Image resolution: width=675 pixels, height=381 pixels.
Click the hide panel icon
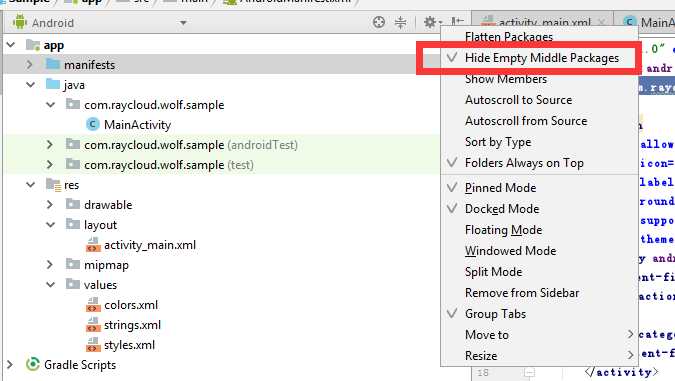click(457, 21)
